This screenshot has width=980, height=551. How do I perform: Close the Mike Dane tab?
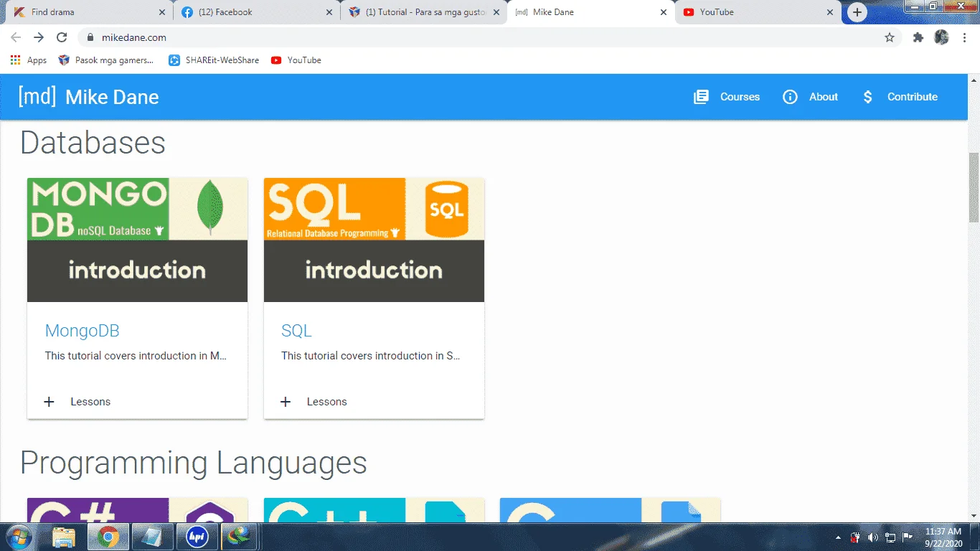(x=664, y=12)
